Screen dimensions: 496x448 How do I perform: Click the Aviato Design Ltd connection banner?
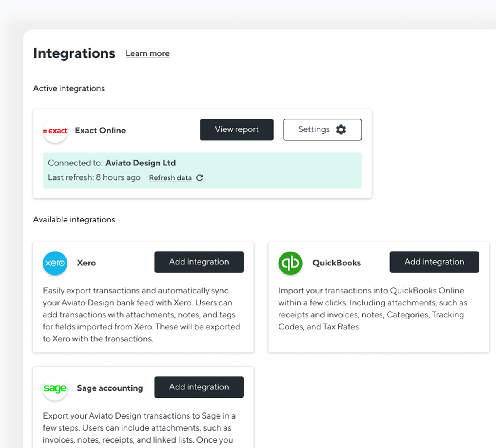202,171
